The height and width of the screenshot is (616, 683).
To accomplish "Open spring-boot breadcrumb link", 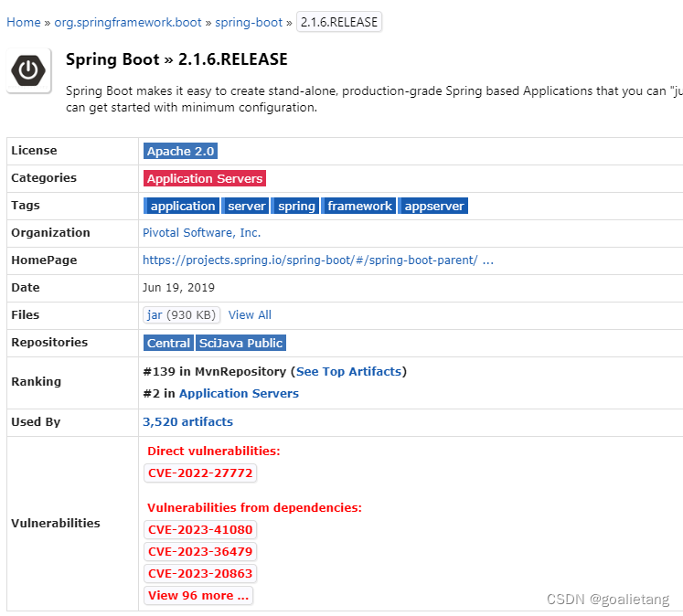I will pyautogui.click(x=249, y=22).
